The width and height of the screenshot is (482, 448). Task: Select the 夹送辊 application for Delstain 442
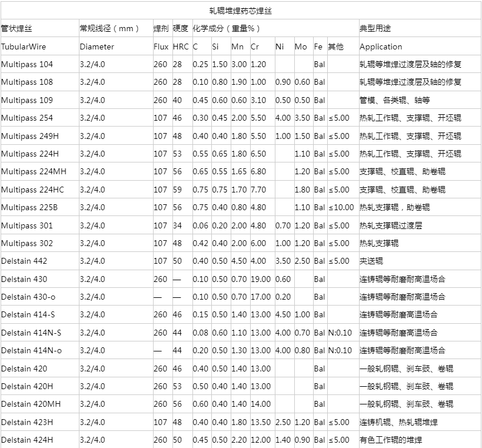point(371,261)
